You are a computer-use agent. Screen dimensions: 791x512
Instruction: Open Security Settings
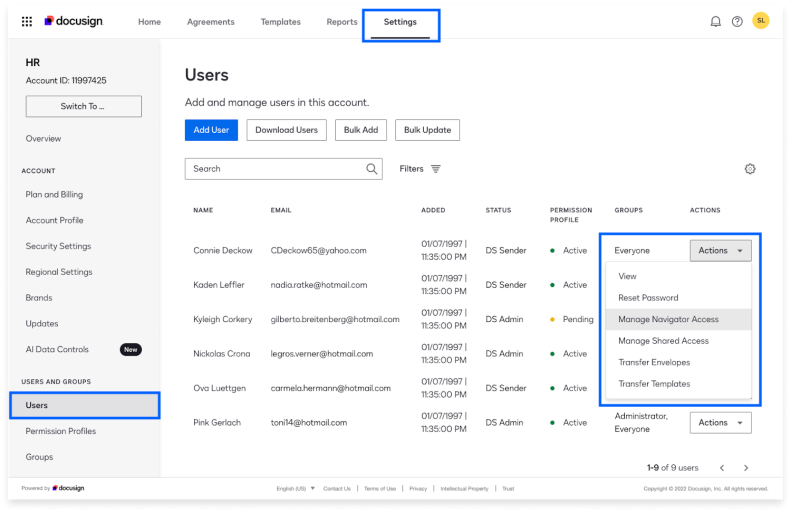tap(59, 246)
